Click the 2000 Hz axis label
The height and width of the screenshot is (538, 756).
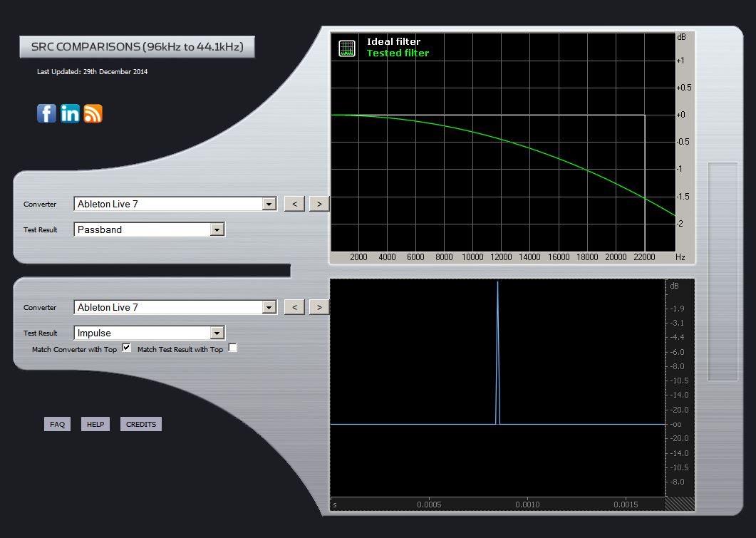(358, 257)
